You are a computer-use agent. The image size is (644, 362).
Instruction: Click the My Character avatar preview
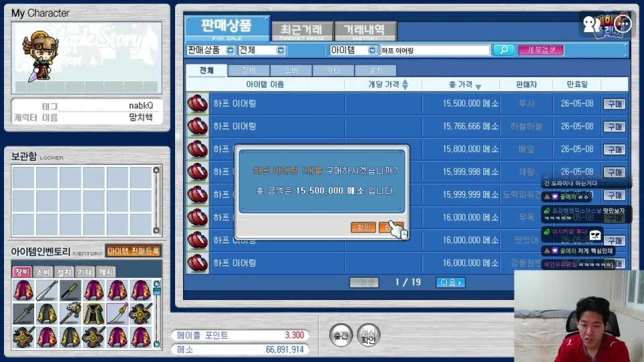[x=87, y=58]
